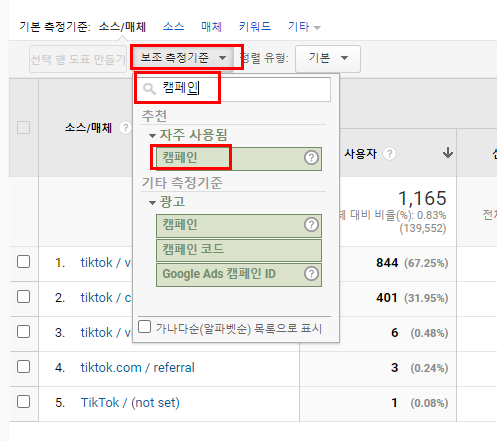Open the 보조 측정기준 dropdown
The image size is (497, 441).
183,58
